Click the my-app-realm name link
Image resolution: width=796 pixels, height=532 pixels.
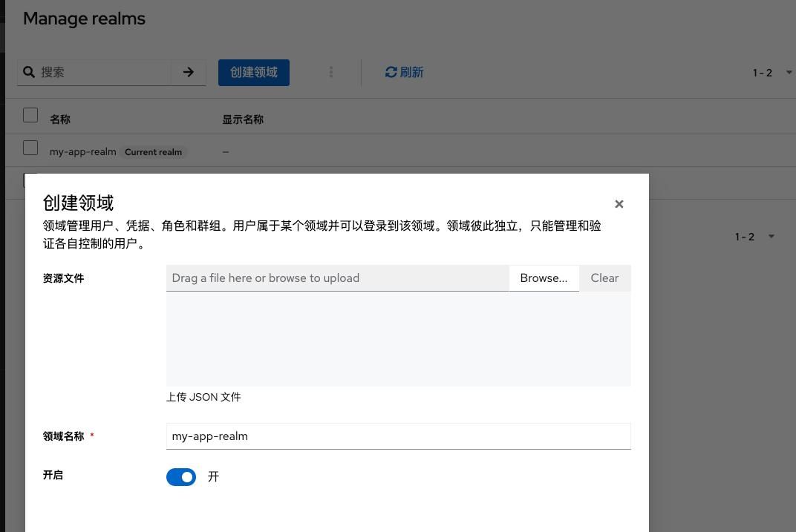82,151
